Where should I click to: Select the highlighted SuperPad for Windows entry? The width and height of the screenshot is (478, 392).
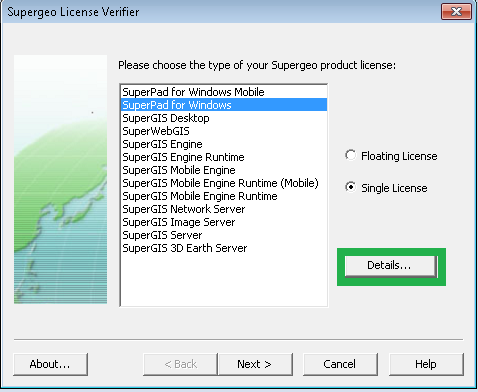click(x=224, y=105)
